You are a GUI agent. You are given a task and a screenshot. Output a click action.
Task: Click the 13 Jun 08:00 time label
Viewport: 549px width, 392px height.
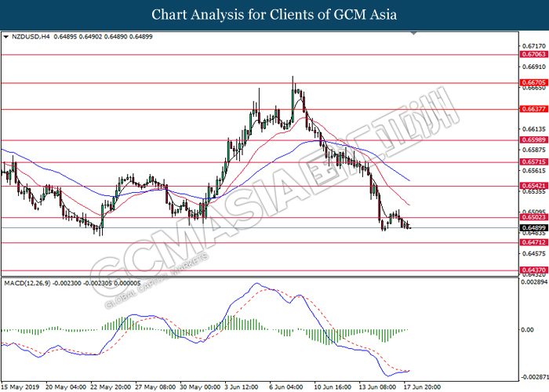(x=376, y=387)
